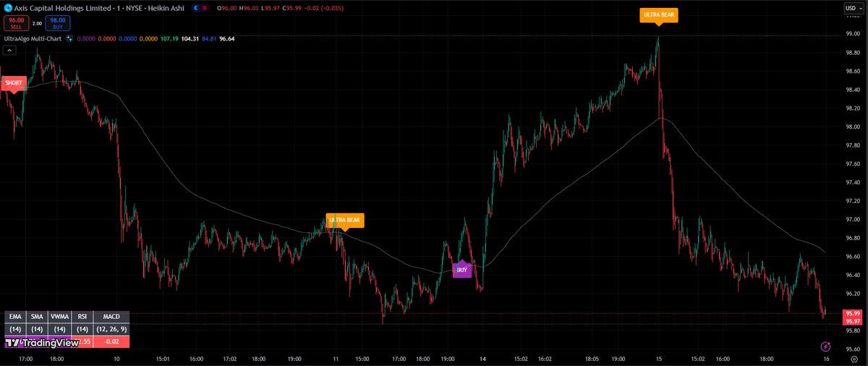Click the 96.64 indicator value
The image size is (868, 366).
[x=227, y=38]
